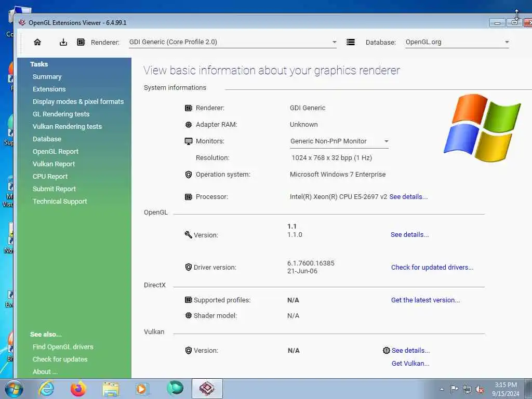The height and width of the screenshot is (399, 532).
Task: Click Get the latest version link
Action: 425,300
